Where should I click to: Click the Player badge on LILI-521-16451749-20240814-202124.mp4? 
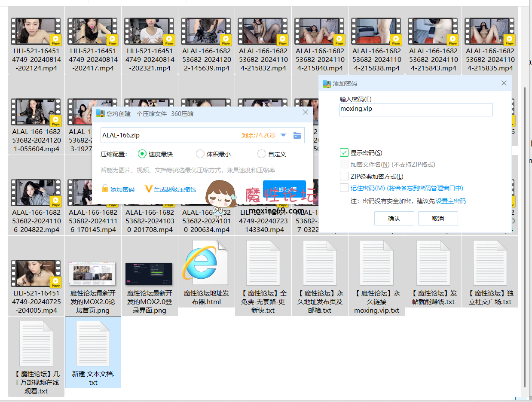[55, 39]
